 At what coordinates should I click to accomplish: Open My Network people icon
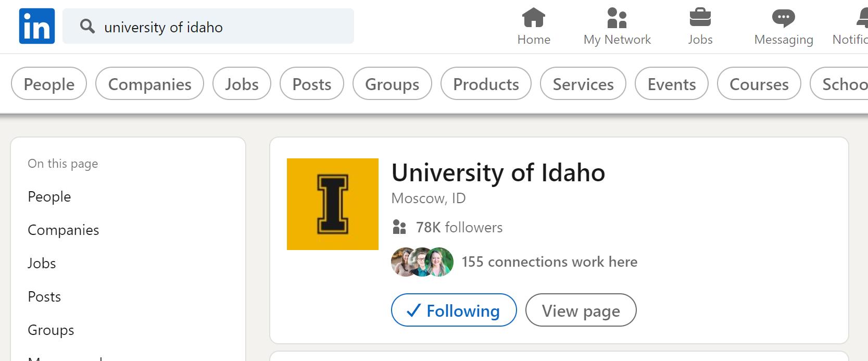pyautogui.click(x=617, y=18)
